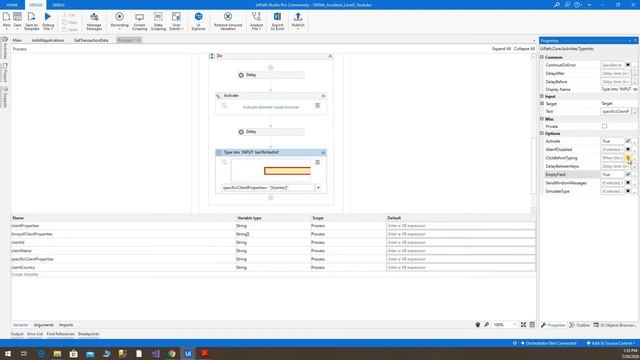The height and width of the screenshot is (360, 640).
Task: Run Debug File play icon
Action: tap(48, 17)
